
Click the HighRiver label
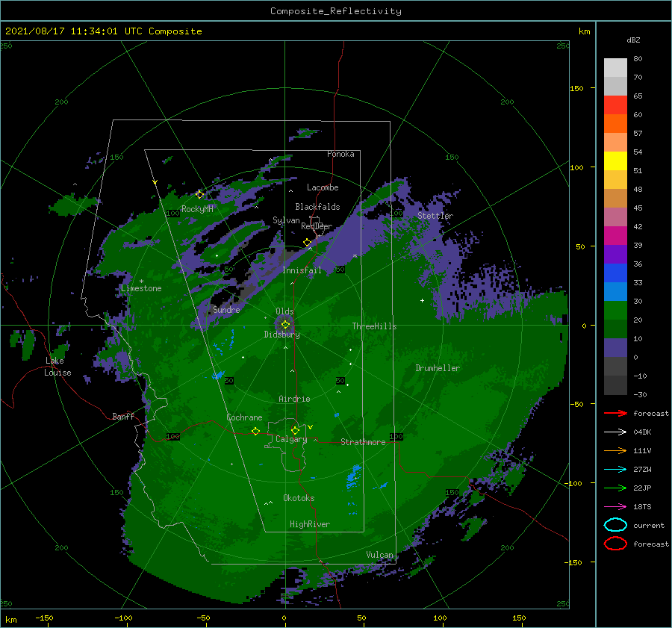tap(310, 524)
